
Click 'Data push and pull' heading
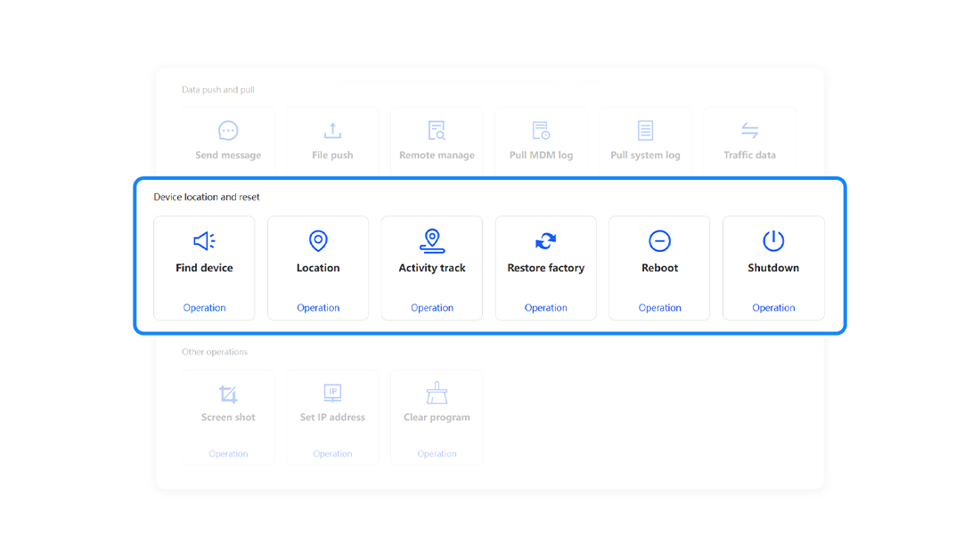click(x=218, y=90)
